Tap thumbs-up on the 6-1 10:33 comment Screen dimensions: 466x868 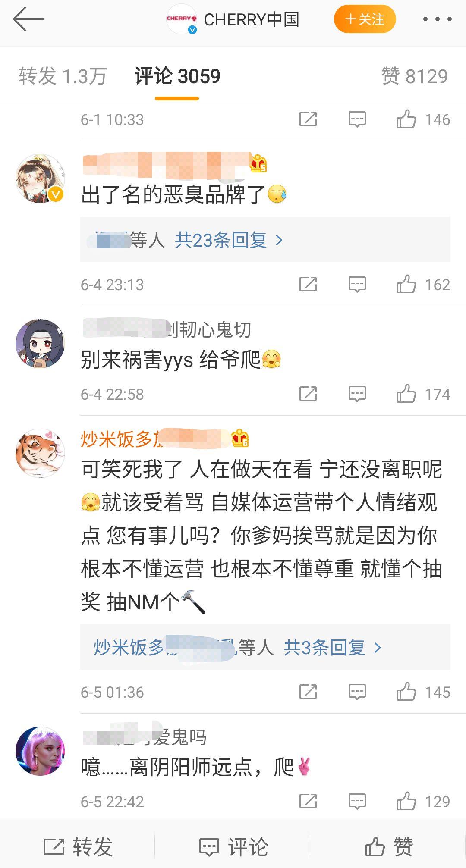pos(406,119)
